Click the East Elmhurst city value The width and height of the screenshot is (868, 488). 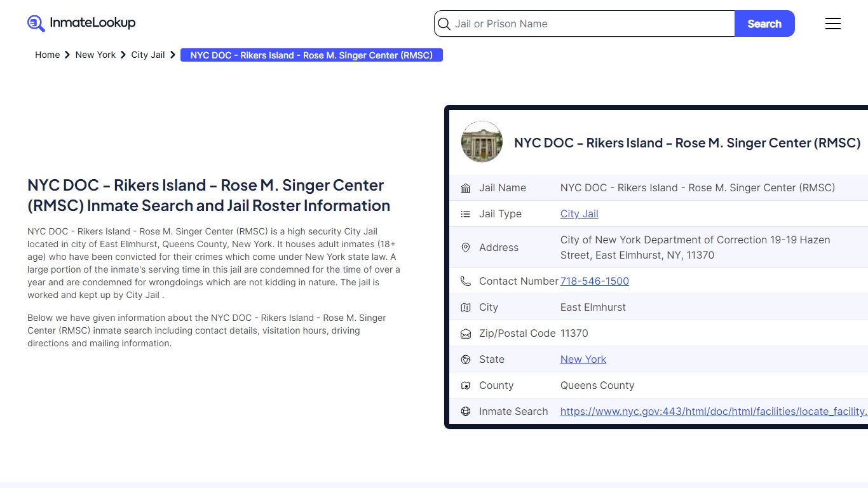click(x=593, y=308)
